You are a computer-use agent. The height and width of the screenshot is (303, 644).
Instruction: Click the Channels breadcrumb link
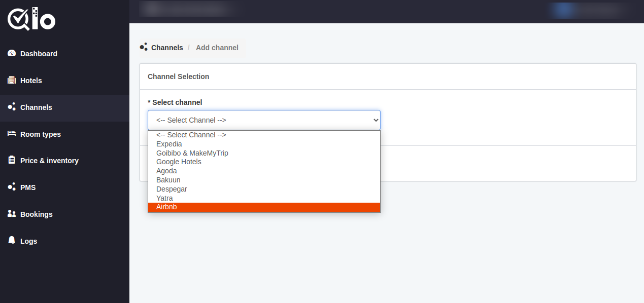click(166, 47)
